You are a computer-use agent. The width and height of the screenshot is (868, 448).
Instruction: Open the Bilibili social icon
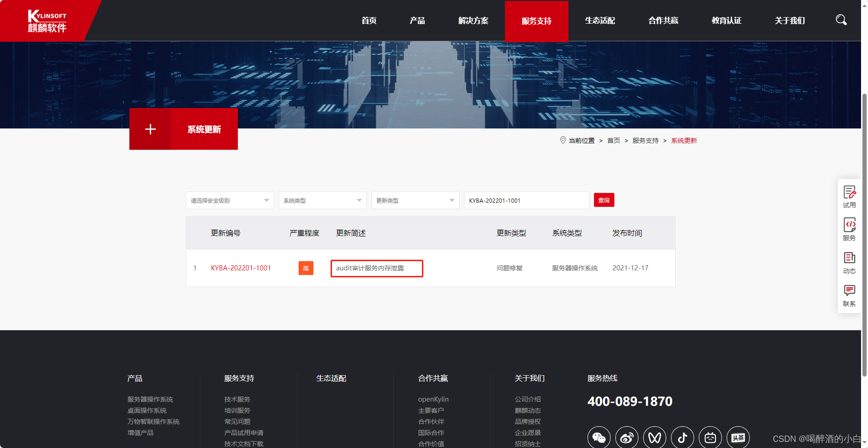pos(710,436)
